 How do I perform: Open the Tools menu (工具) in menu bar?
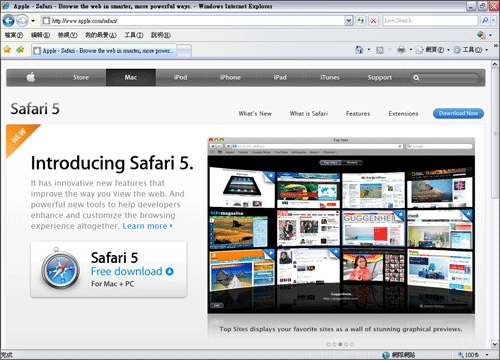coord(134,35)
